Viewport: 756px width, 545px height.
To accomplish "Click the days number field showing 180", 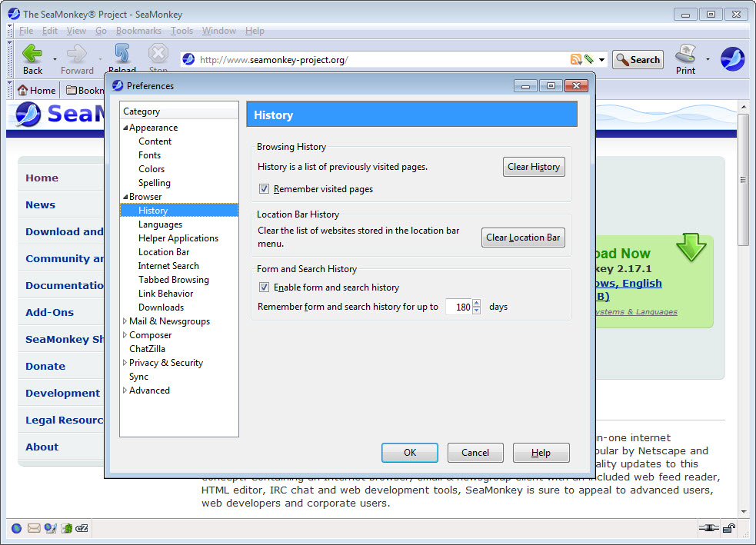I will [x=459, y=307].
